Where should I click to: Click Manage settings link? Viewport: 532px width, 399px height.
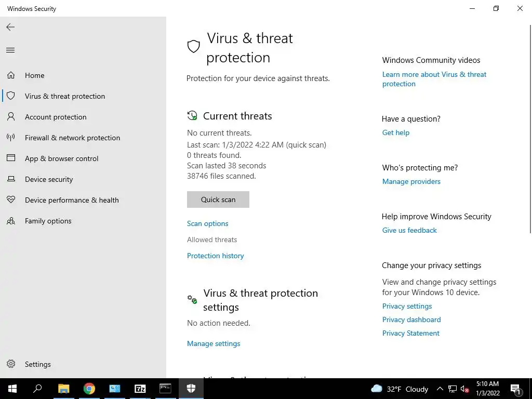214,343
